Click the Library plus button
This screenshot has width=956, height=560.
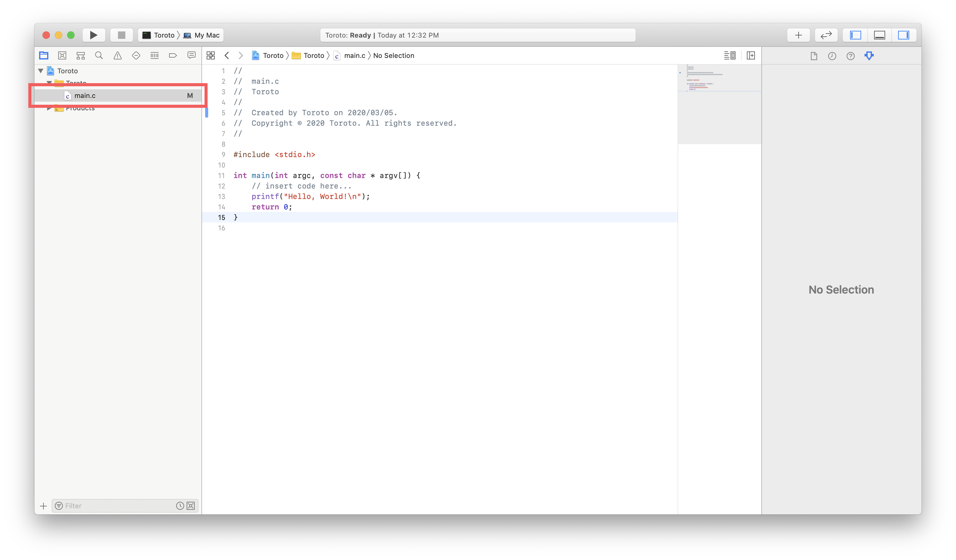pos(798,35)
